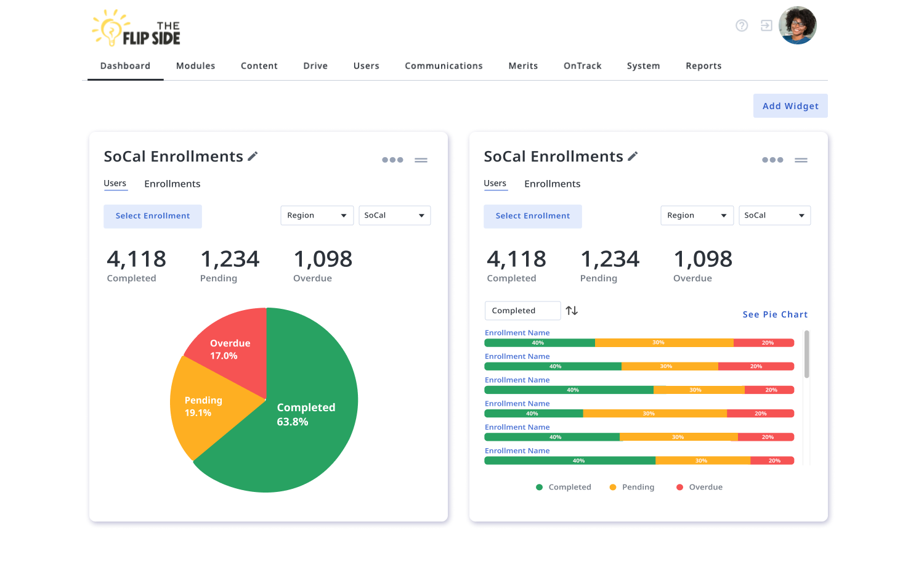Rename left widget using its pencil icon

pos(253,156)
